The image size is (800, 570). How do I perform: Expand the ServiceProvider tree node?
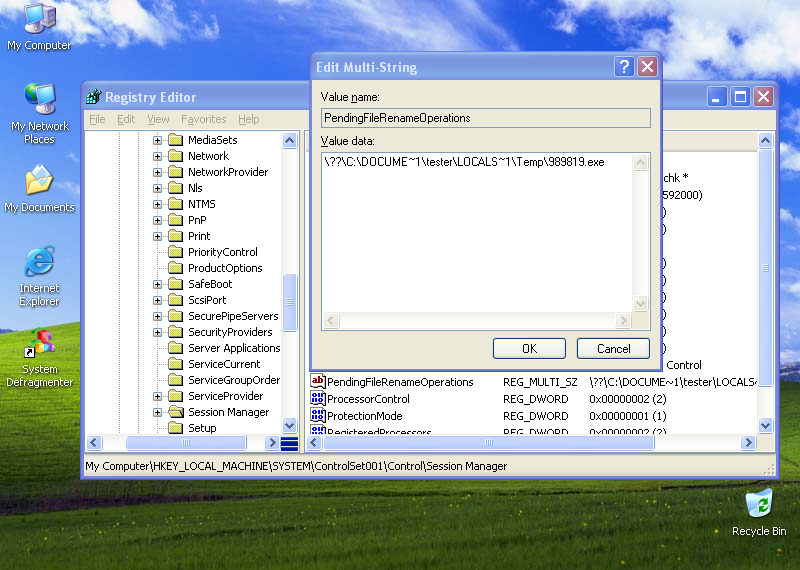tap(157, 396)
